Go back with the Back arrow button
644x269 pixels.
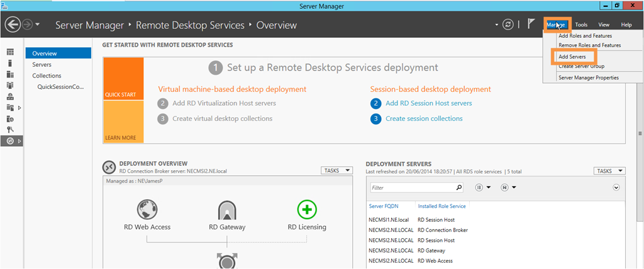pos(13,25)
